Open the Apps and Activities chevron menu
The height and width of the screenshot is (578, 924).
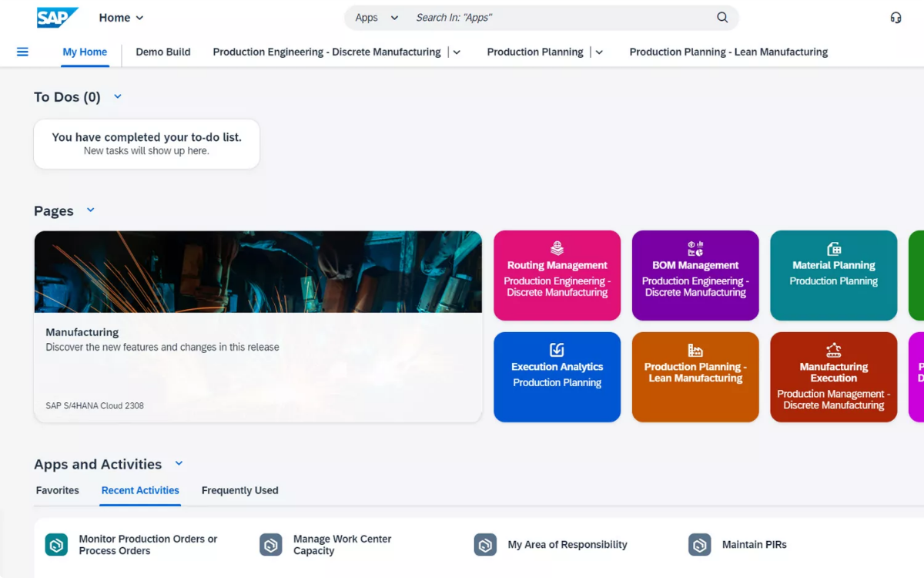point(179,463)
